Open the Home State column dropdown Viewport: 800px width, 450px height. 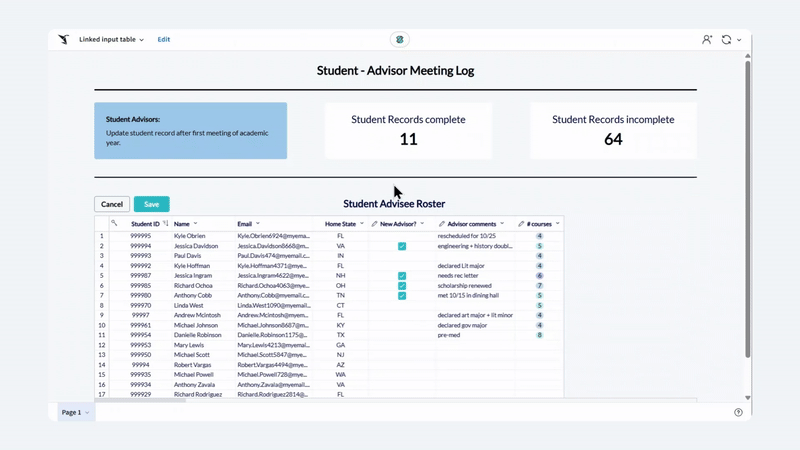point(361,224)
